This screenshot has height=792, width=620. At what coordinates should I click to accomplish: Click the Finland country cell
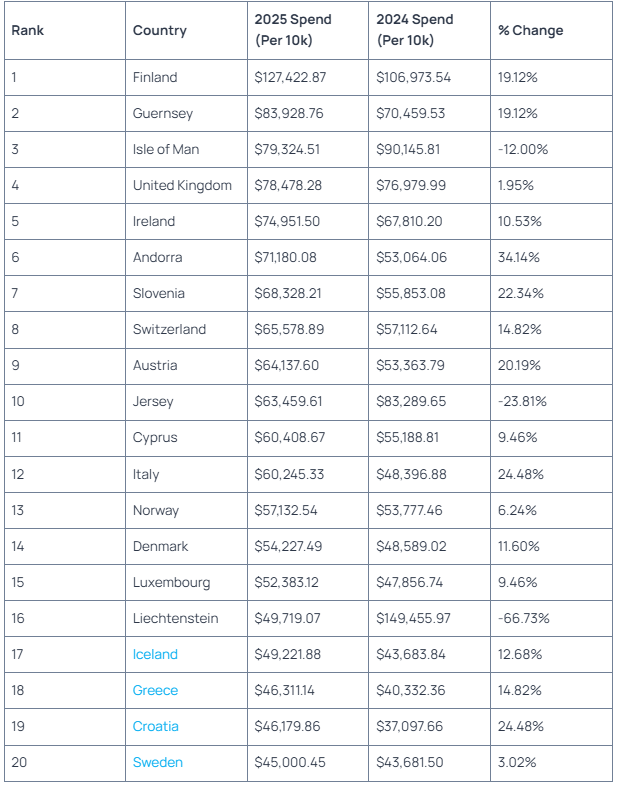[x=155, y=77]
